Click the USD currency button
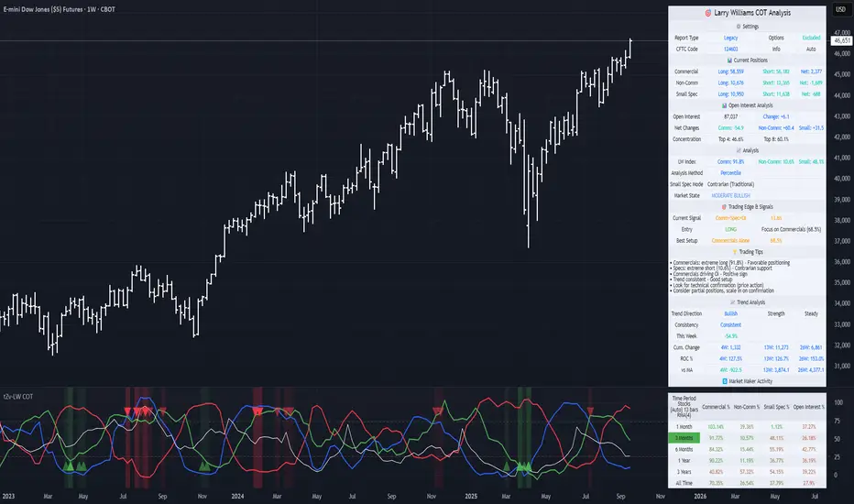This screenshot has height=504, width=854. pos(840,9)
